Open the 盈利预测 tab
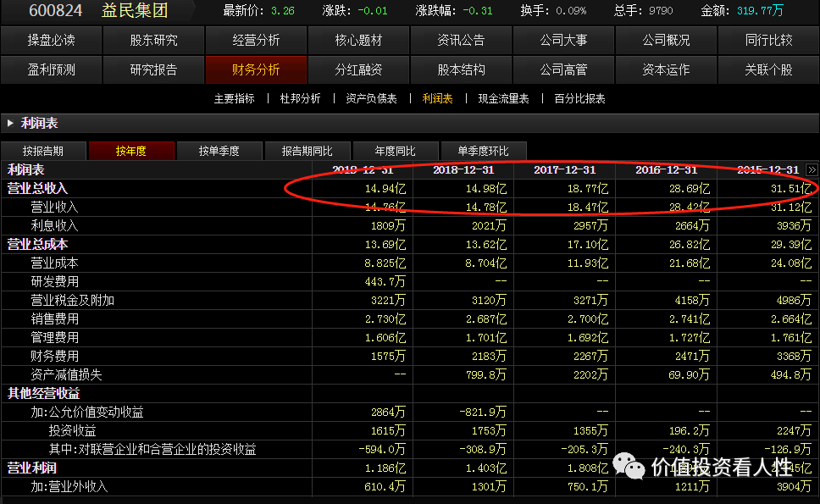The image size is (820, 504). tap(51, 69)
